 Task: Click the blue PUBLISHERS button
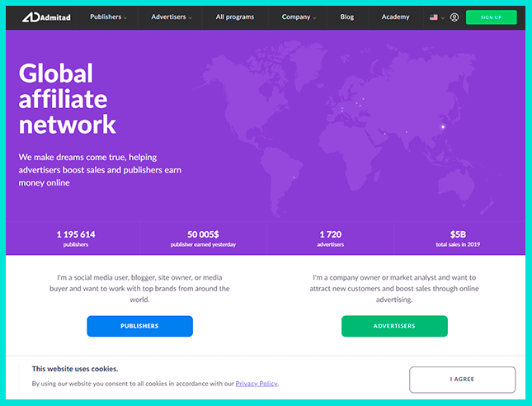click(x=139, y=326)
